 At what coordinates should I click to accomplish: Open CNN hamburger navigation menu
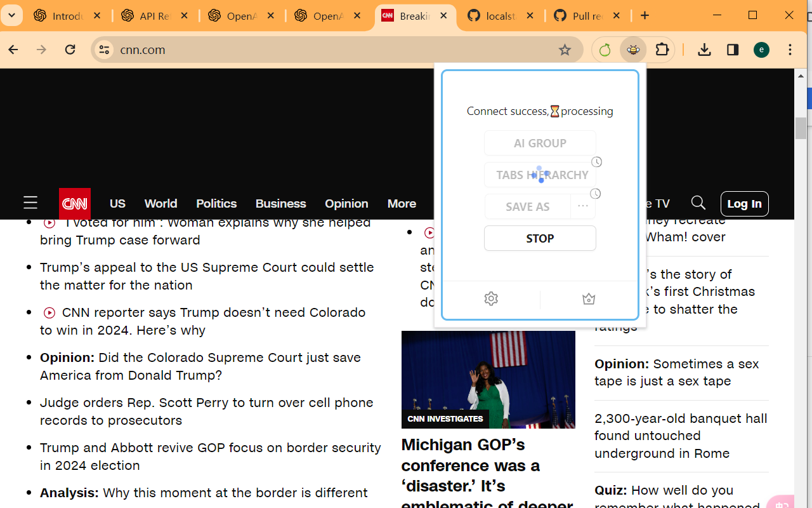pos(30,203)
